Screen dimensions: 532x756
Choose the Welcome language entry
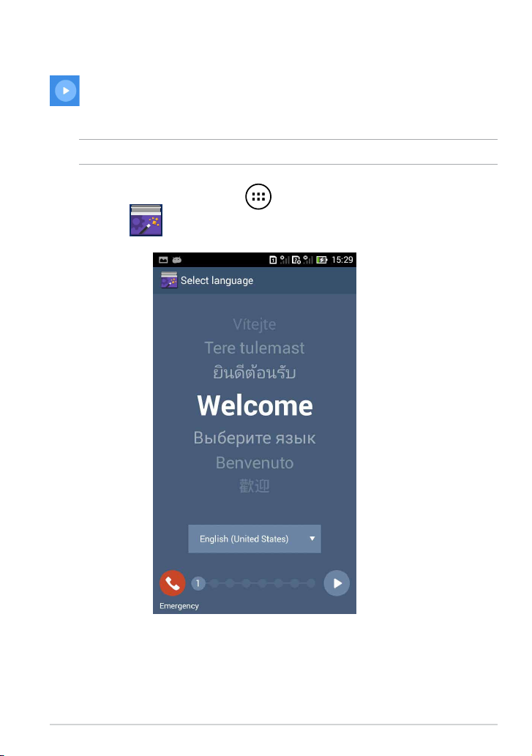tap(255, 405)
